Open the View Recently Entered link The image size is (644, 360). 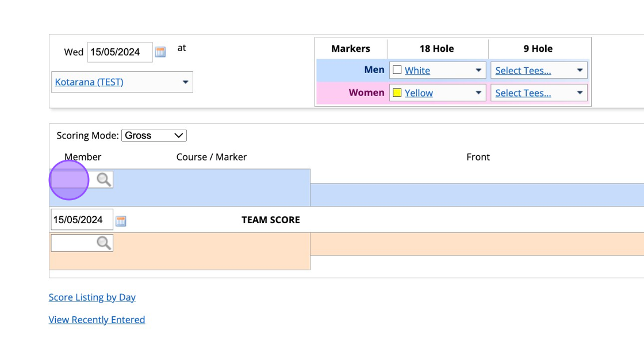97,320
